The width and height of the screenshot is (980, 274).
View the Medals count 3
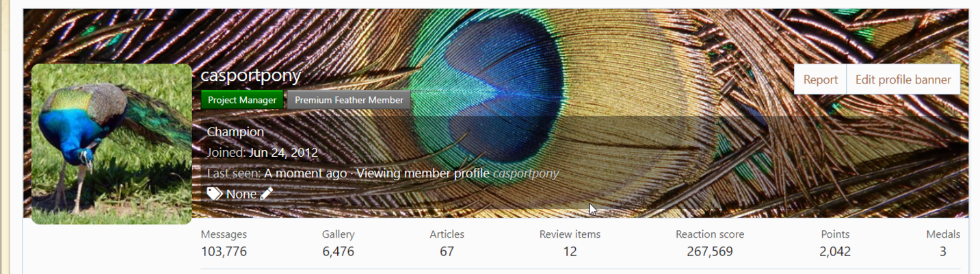click(x=942, y=251)
